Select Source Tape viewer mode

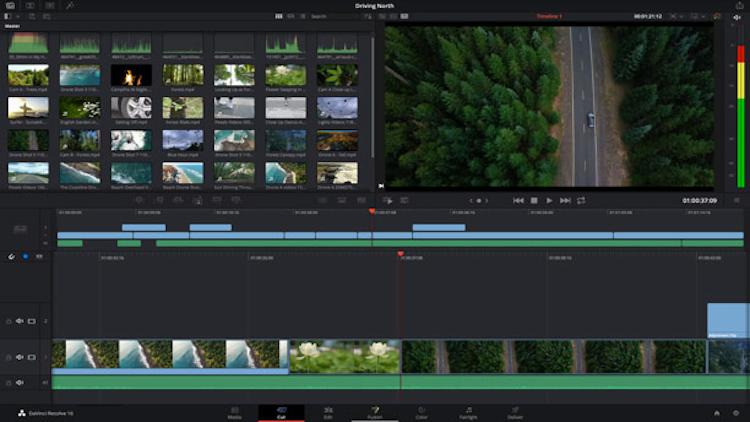point(393,16)
